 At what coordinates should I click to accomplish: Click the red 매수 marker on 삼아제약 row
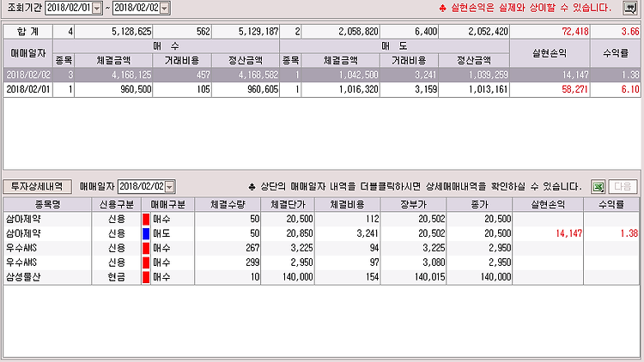pyautogui.click(x=146, y=219)
